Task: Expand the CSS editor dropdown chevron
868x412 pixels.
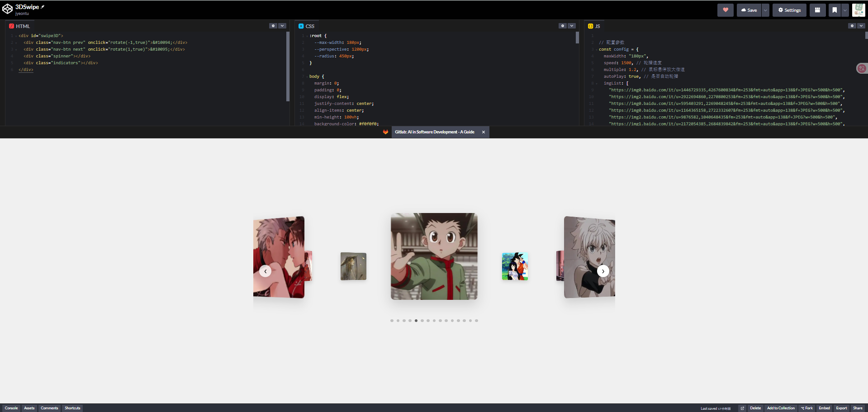Action: click(x=572, y=26)
